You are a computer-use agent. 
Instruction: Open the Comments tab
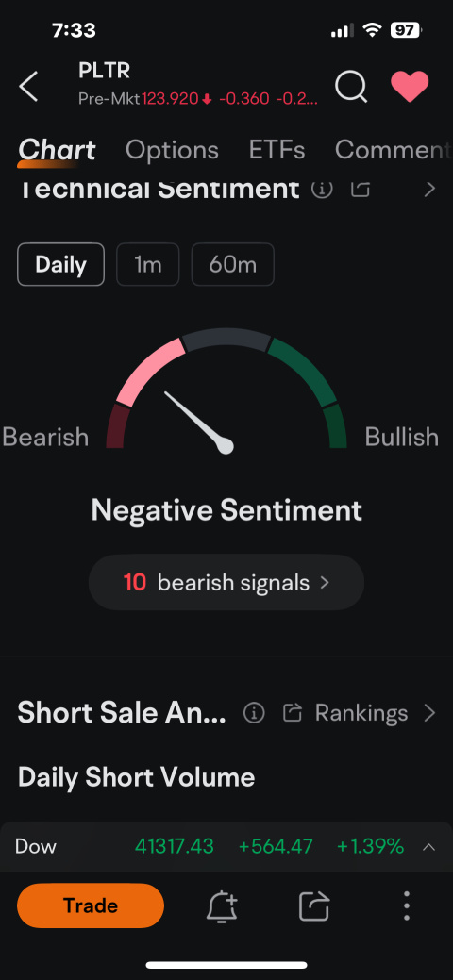tap(393, 150)
